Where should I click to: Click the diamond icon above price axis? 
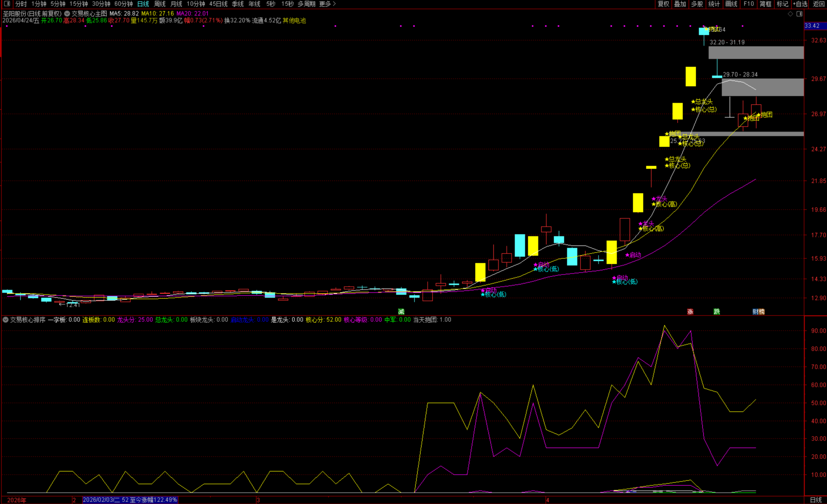(x=790, y=14)
